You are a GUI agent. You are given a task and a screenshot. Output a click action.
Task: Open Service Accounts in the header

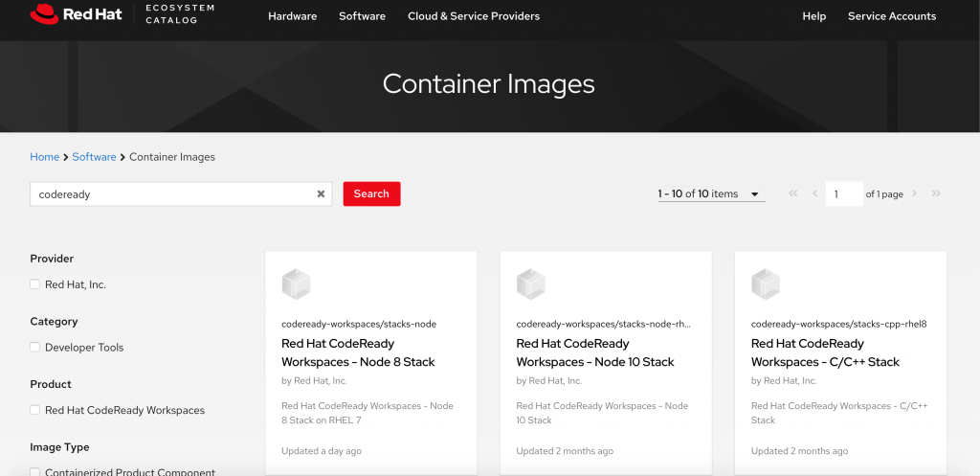coord(892,16)
